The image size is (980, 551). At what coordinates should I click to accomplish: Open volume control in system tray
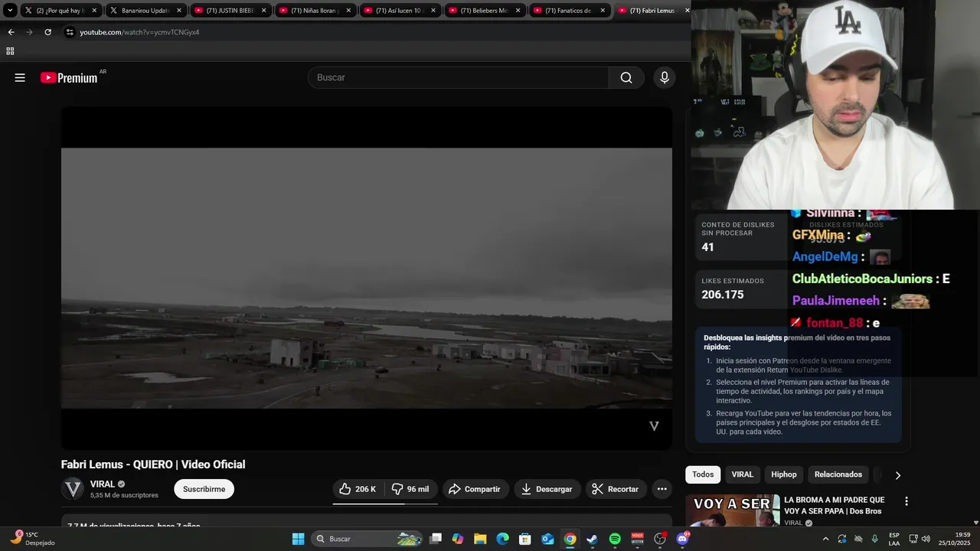click(x=926, y=539)
